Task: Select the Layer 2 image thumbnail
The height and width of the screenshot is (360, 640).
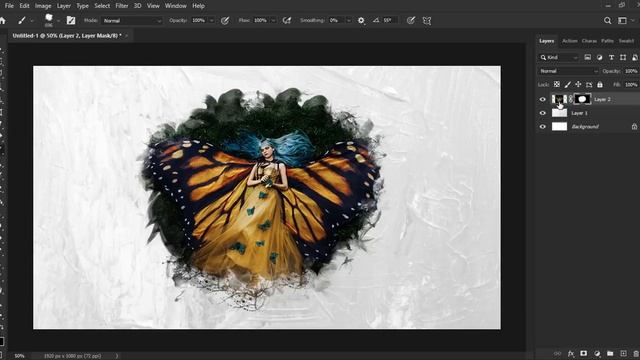Action: [x=559, y=99]
